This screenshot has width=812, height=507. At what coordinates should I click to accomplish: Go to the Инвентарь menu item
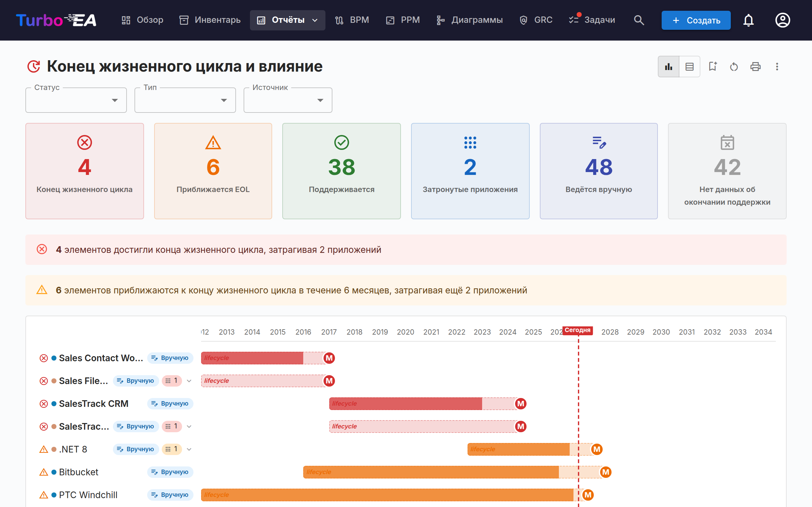210,20
